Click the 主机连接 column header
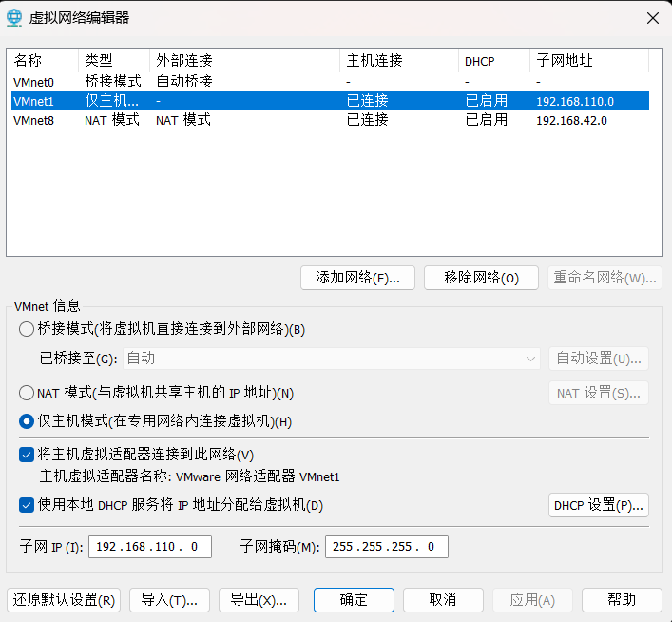The height and width of the screenshot is (622, 672). [x=399, y=61]
